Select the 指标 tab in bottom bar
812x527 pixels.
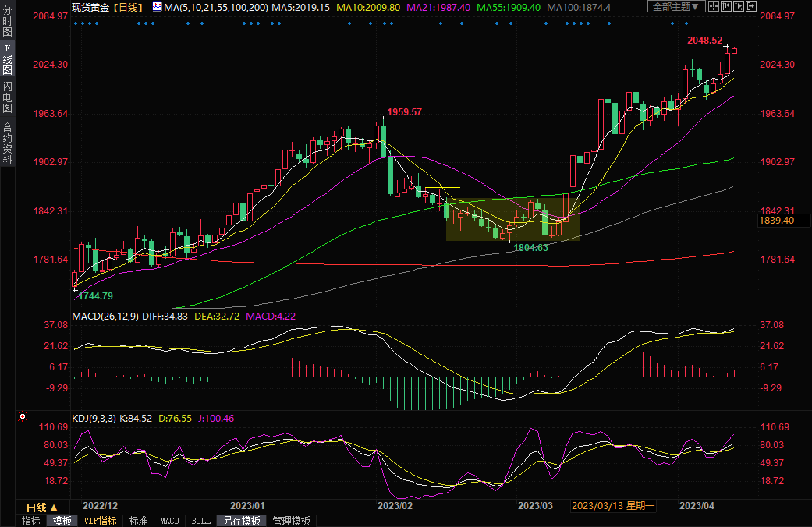point(31,521)
